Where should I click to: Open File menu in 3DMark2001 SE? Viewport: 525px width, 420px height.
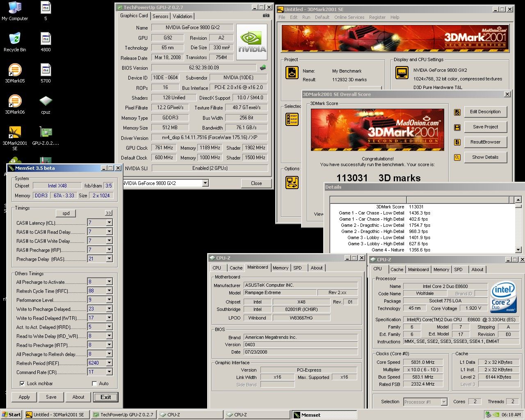[x=282, y=17]
